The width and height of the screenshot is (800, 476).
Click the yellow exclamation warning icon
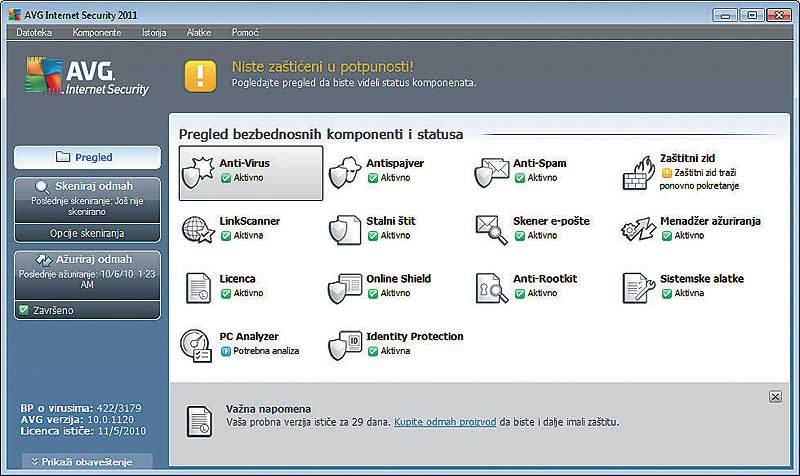click(200, 76)
